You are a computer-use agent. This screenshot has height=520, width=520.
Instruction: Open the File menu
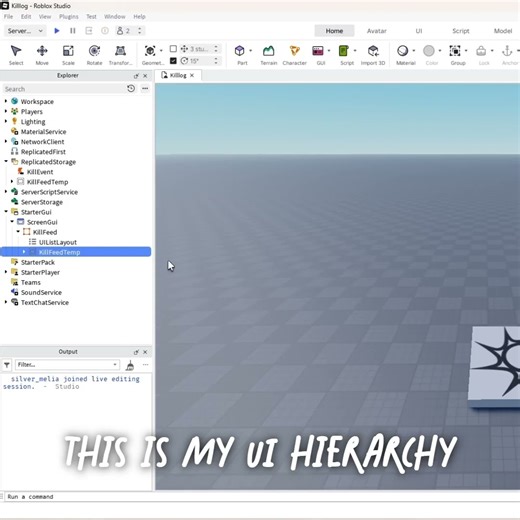(x=8, y=17)
